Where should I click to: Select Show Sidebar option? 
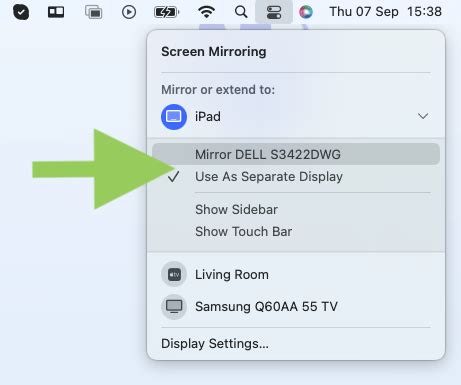(296, 210)
